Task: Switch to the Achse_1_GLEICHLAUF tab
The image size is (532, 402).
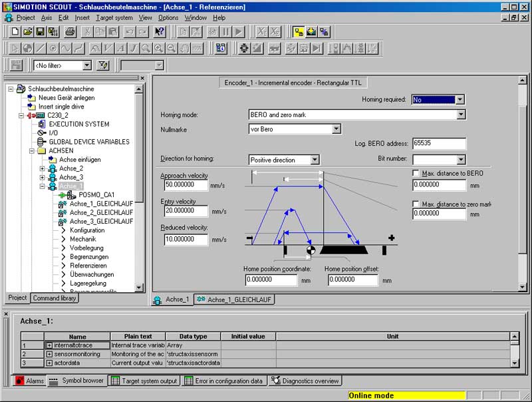Action: pos(235,300)
